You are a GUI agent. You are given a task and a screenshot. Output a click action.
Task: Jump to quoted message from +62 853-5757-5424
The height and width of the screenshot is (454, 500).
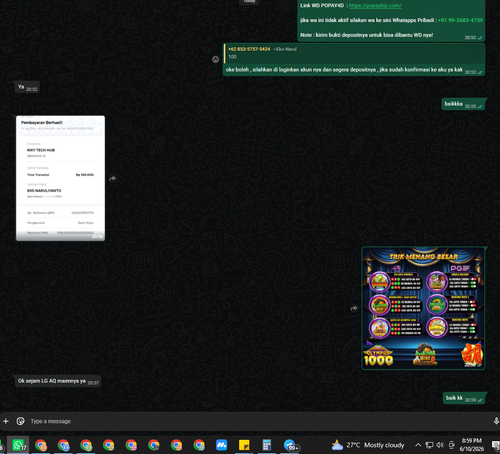click(x=354, y=53)
